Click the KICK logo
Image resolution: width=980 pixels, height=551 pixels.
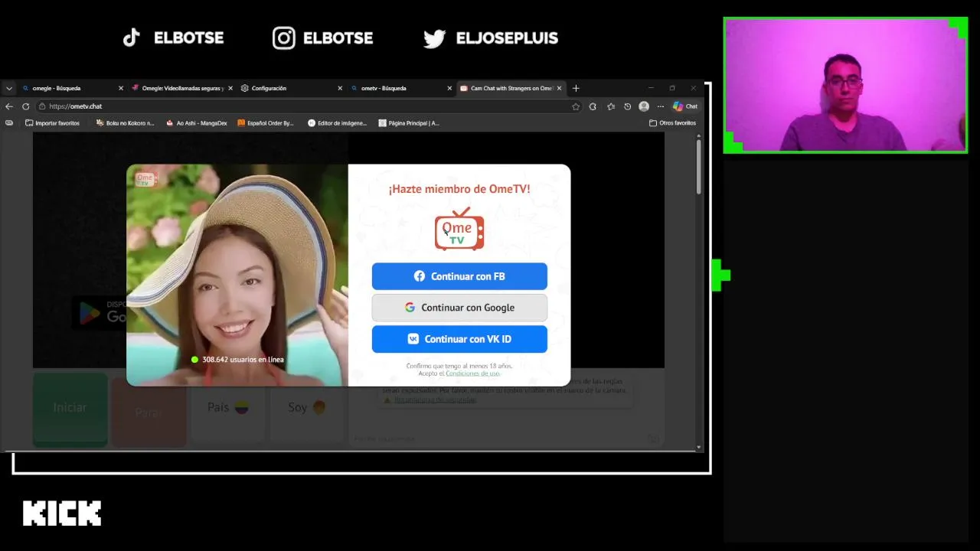click(x=62, y=514)
